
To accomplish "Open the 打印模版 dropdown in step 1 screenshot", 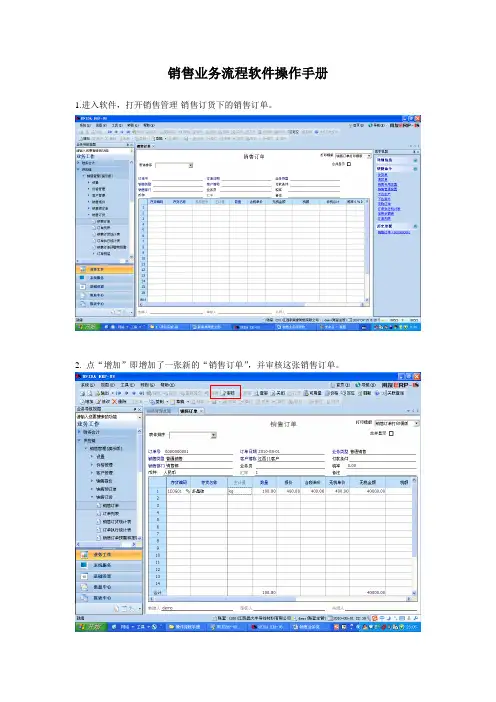I will point(369,156).
